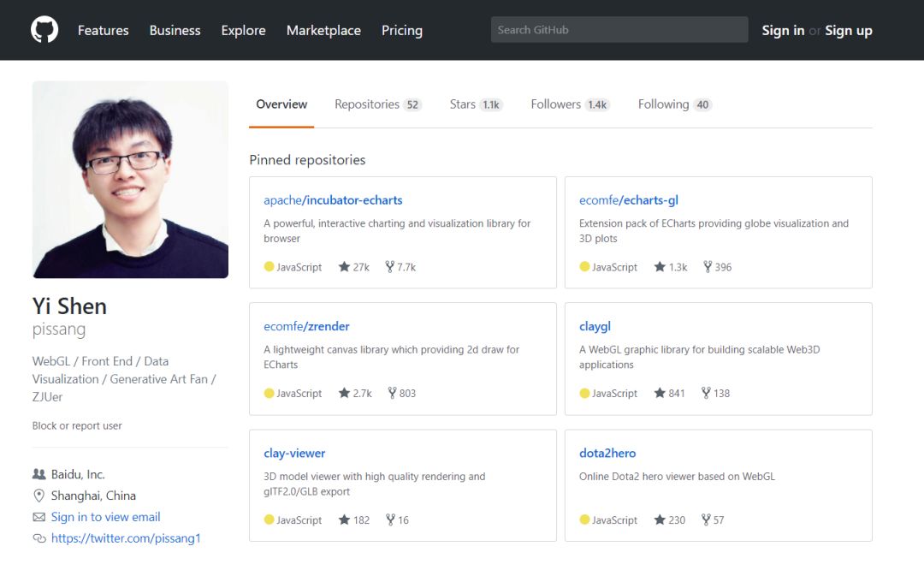
Task: Open the Features menu item
Action: tap(104, 30)
